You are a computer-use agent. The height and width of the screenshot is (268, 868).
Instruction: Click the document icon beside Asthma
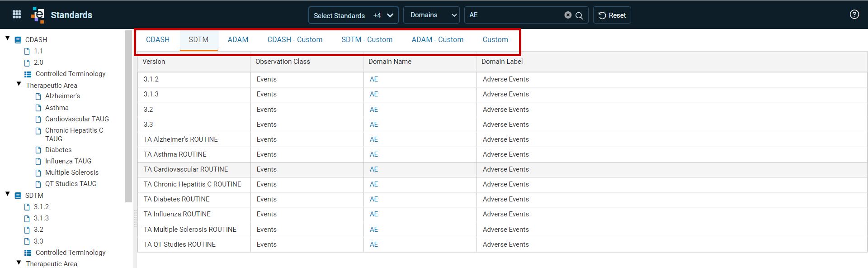tap(38, 108)
